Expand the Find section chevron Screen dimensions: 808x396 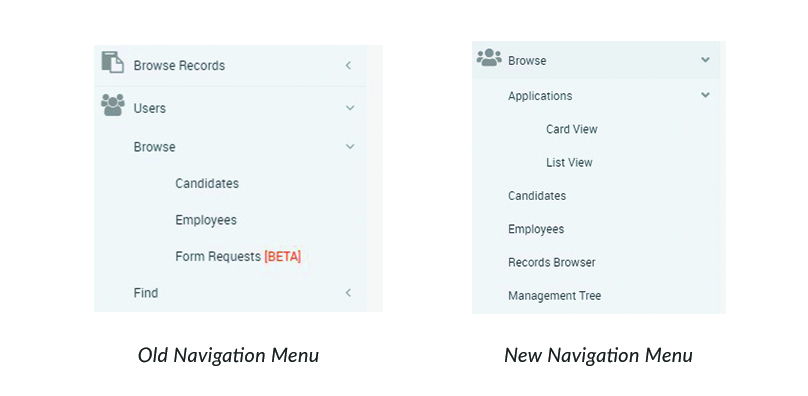click(x=348, y=293)
